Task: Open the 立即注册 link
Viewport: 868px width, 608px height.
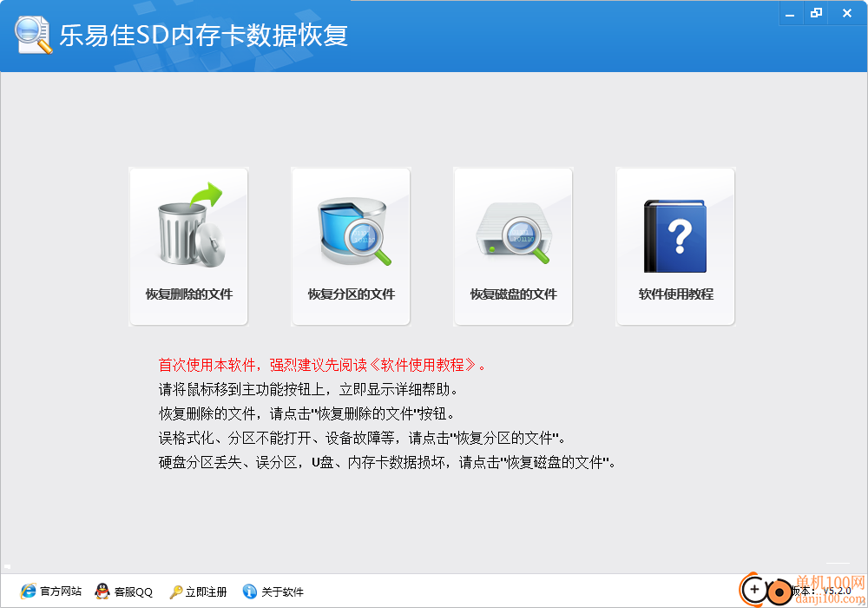Action: tap(206, 592)
